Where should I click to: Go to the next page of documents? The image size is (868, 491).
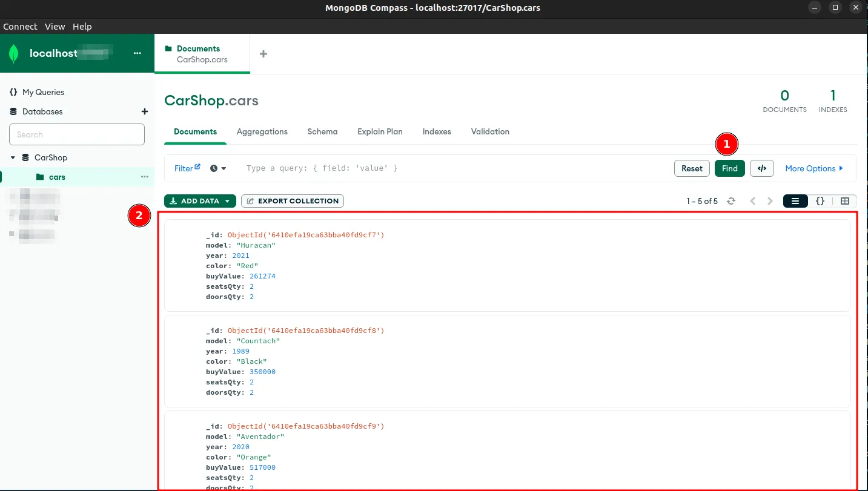770,201
